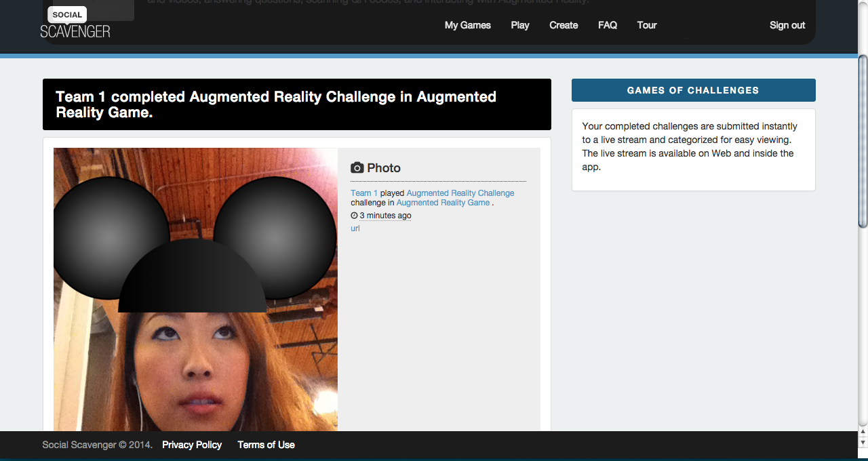Click the scrollbar down arrow
The image size is (868, 461).
pos(863,442)
